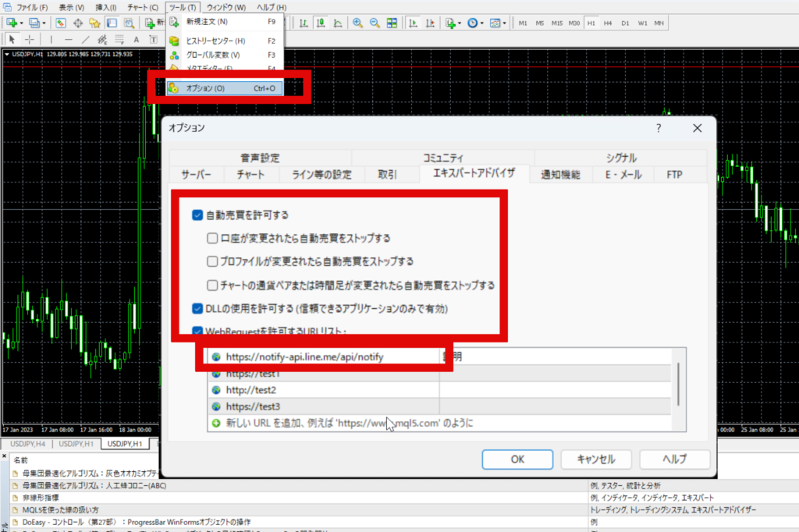Select the Crosshair tool
Viewport: 799px width, 532px height.
(30, 39)
